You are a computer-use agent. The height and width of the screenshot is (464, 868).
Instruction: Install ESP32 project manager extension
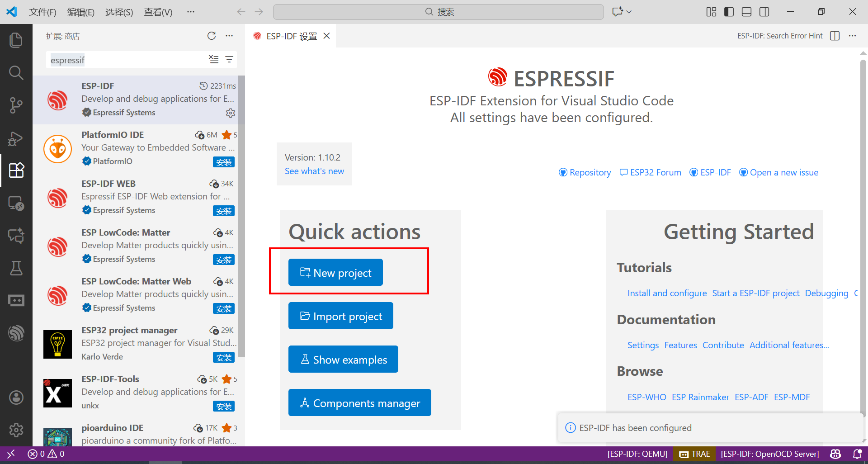coord(224,357)
